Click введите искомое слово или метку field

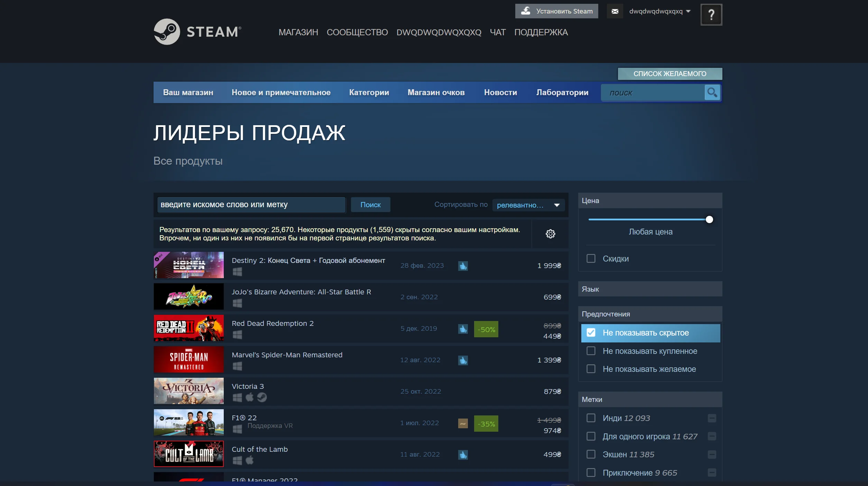(x=251, y=205)
